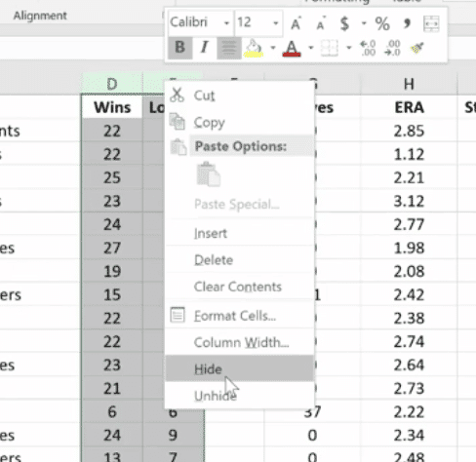Toggle Bold in the mini toolbar

point(180,48)
